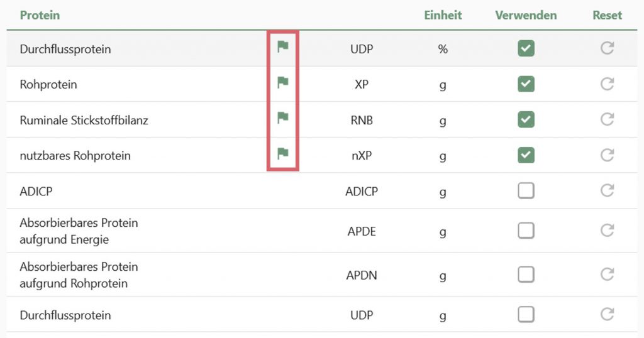Screen dimensions: 644x338
Task: Click the Protein column header
Action: tap(40, 15)
